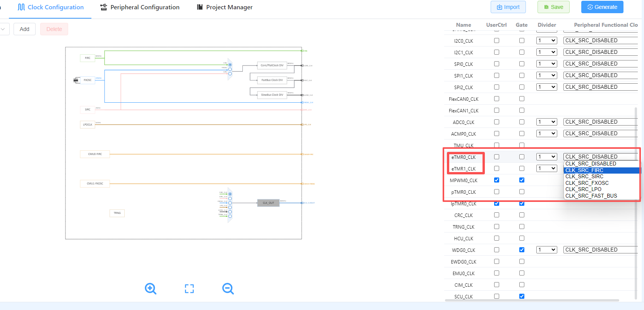The width and height of the screenshot is (644, 310).
Task: Select the FIRC block in the clock diagram
Action: 88,58
